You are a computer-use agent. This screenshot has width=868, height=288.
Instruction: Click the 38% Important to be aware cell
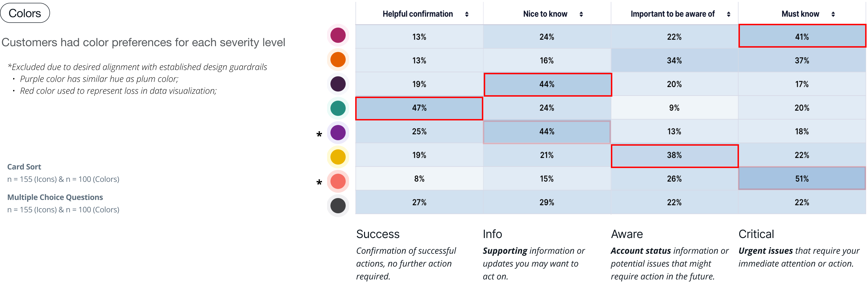(x=674, y=155)
